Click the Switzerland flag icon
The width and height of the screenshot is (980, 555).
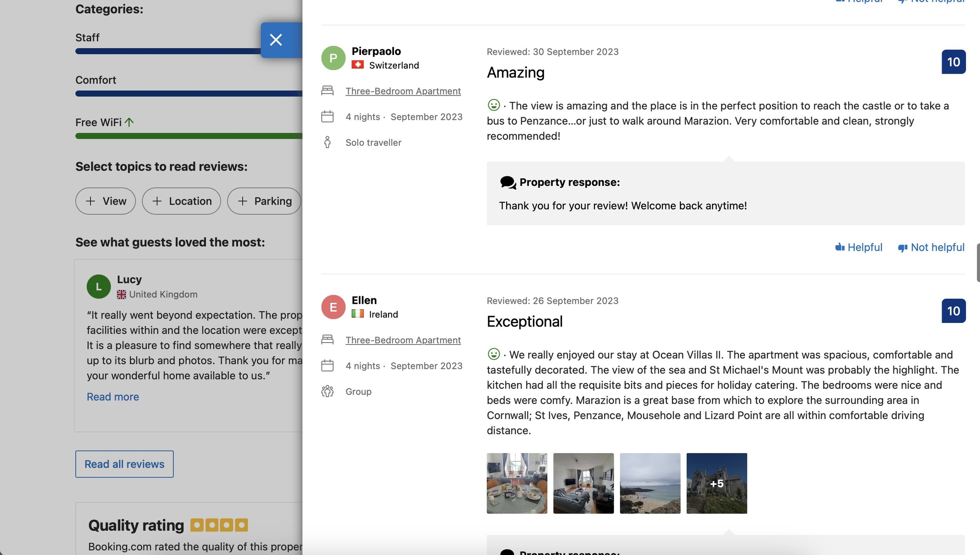358,65
